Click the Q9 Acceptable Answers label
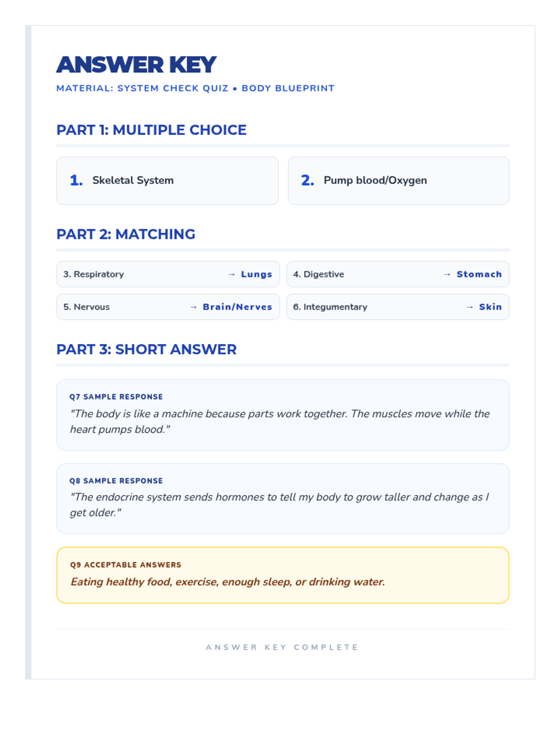 [126, 565]
